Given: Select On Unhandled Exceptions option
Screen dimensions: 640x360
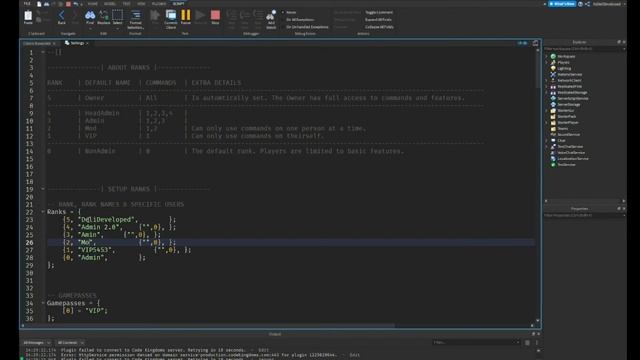Looking at the screenshot, I should coord(305,27).
